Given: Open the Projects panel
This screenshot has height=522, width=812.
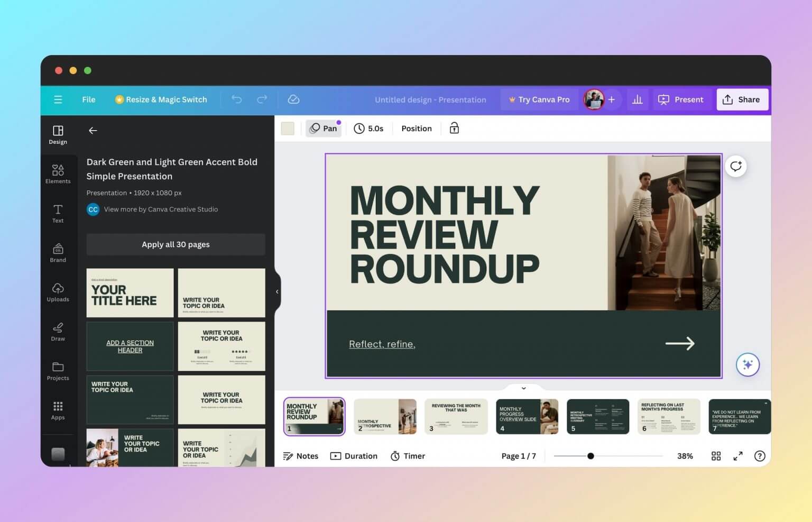Looking at the screenshot, I should pos(58,370).
